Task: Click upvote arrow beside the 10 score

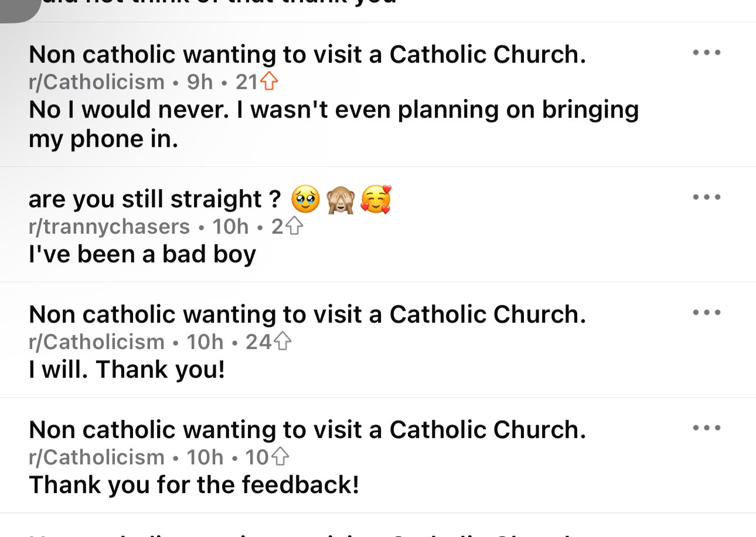Action: [280, 457]
